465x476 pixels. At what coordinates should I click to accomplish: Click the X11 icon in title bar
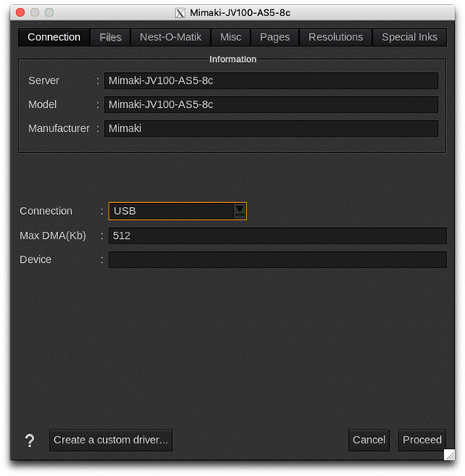point(181,12)
